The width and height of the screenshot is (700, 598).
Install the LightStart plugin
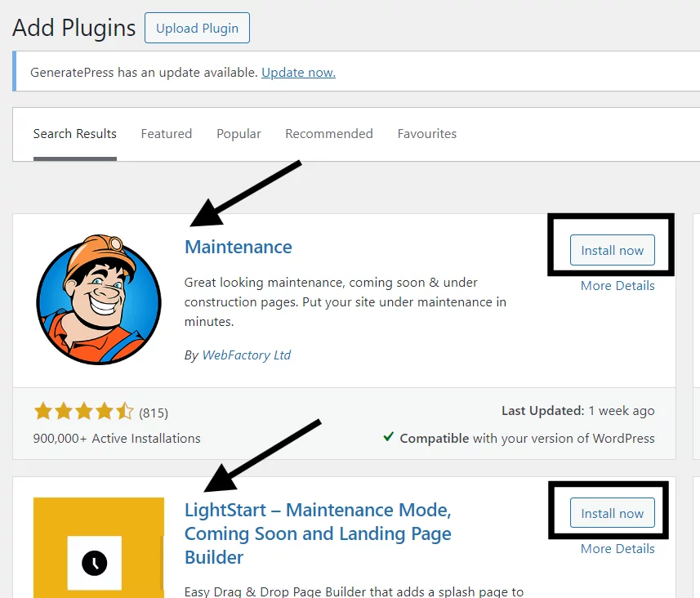click(612, 513)
